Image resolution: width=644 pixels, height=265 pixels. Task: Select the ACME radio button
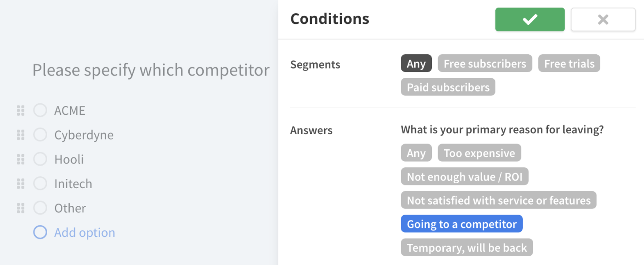point(40,110)
